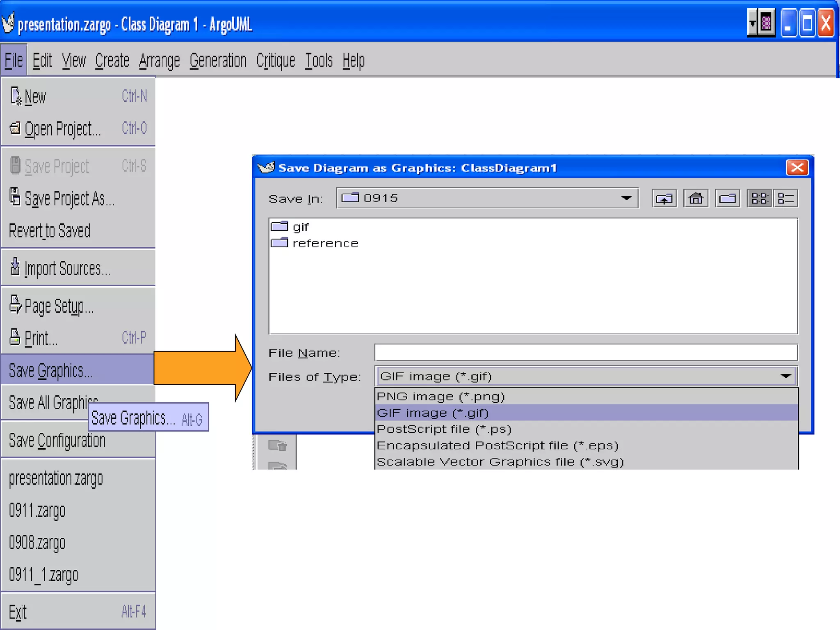This screenshot has height=630, width=840.
Task: Select the reference folder in file list
Action: tap(325, 244)
